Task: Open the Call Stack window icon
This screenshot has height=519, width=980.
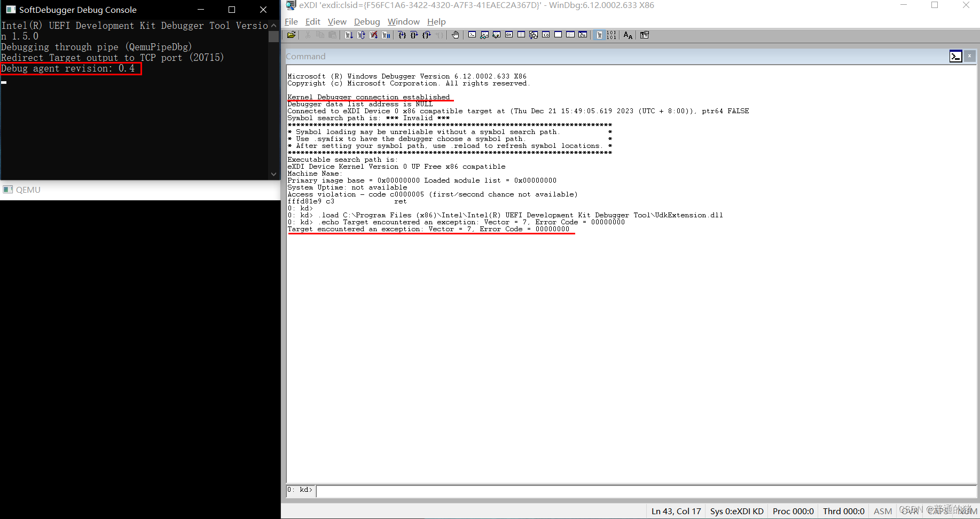Action: pos(534,35)
